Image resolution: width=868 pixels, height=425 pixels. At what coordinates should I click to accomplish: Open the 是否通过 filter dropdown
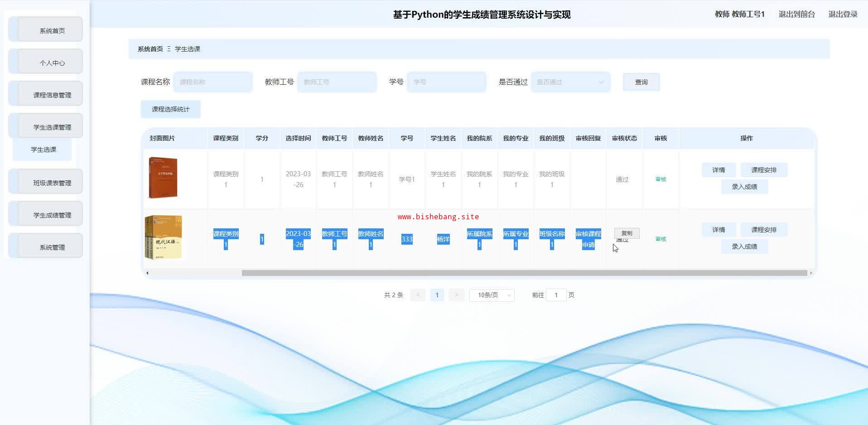tap(570, 82)
